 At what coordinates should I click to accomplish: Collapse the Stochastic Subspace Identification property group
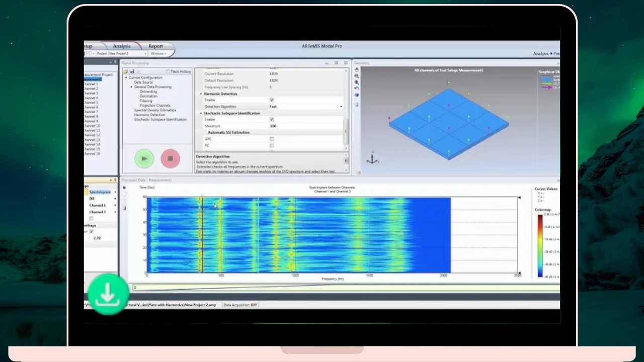point(201,113)
